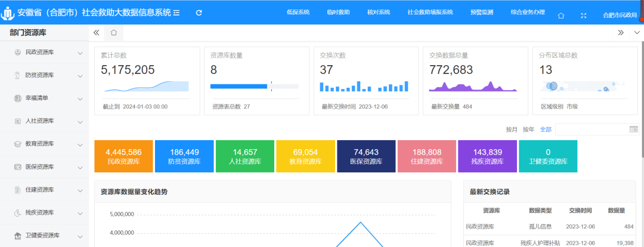Screen dimensions: 644x247
Task: Filter by 全部
Action: click(x=546, y=129)
